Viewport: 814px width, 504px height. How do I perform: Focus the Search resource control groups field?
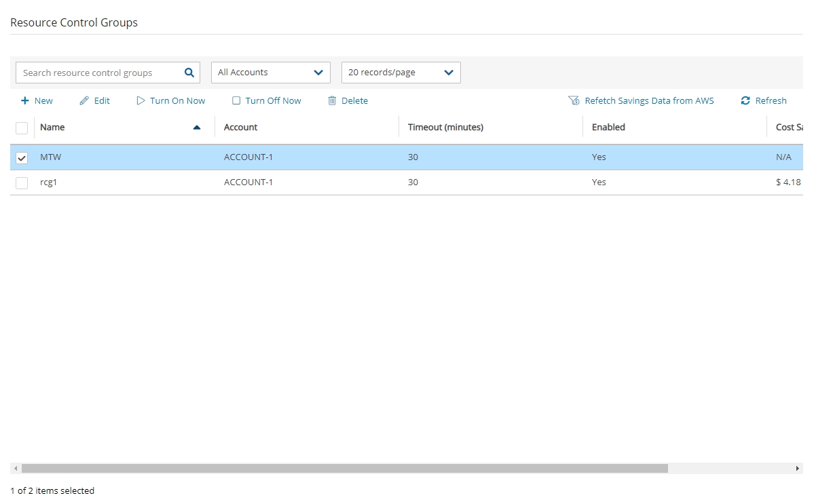pyautogui.click(x=98, y=73)
